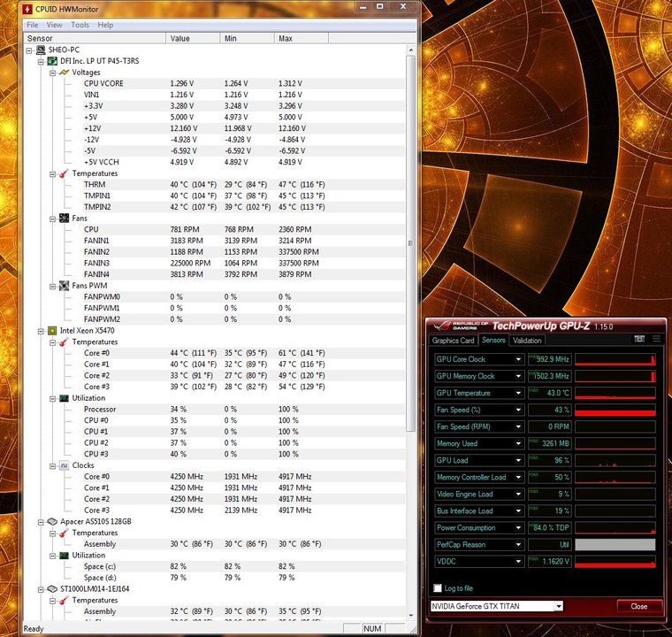Click the GPU-Z screenshot camera icon
This screenshot has width=672, height=637.
tap(639, 339)
